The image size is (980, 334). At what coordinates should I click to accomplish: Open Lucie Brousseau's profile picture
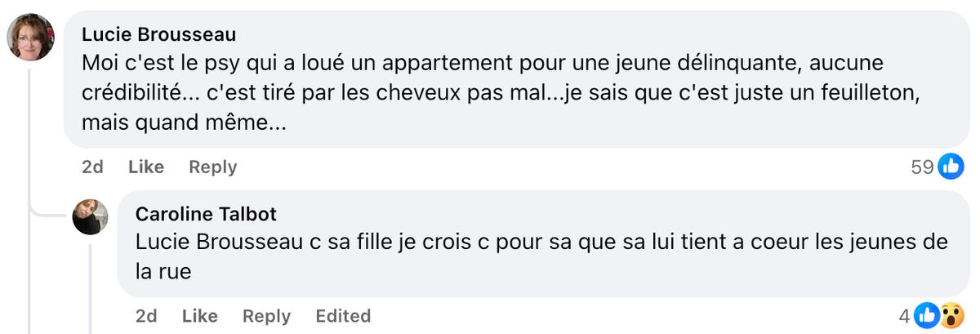[30, 38]
